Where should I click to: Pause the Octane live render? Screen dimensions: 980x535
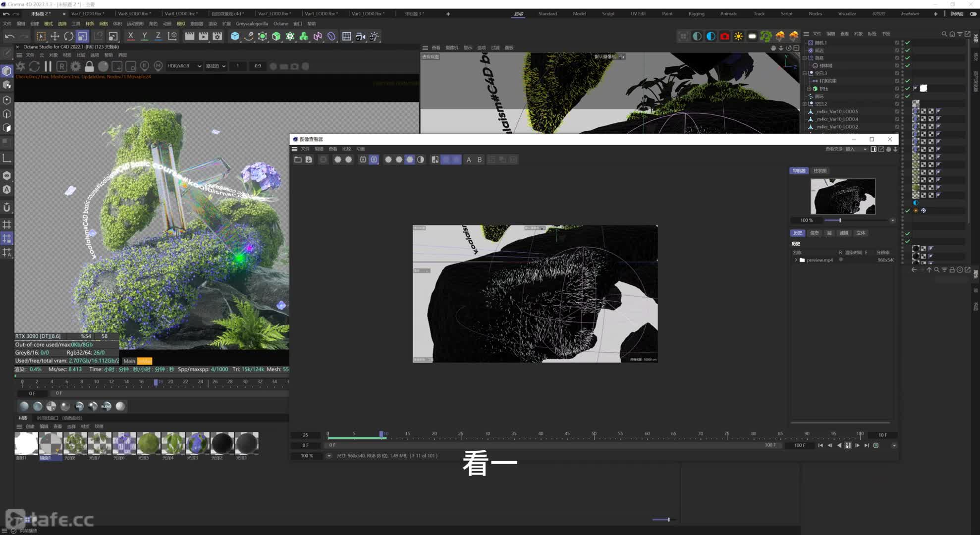(48, 66)
